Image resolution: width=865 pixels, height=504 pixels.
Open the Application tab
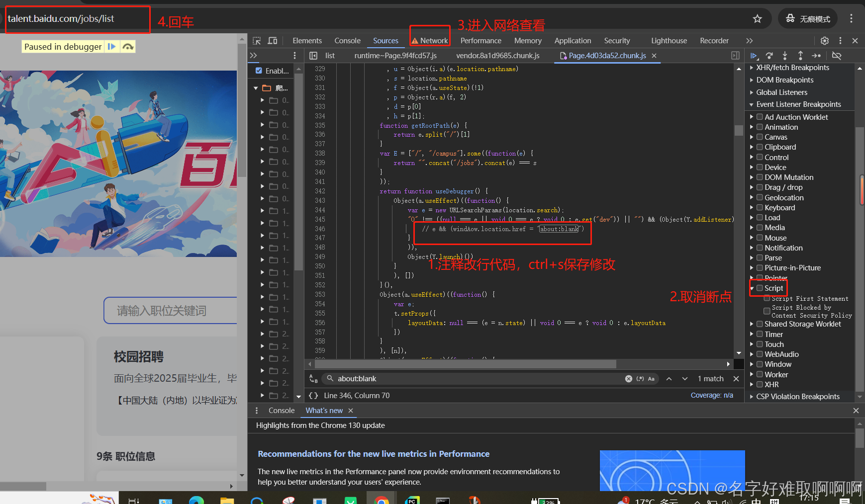573,41
